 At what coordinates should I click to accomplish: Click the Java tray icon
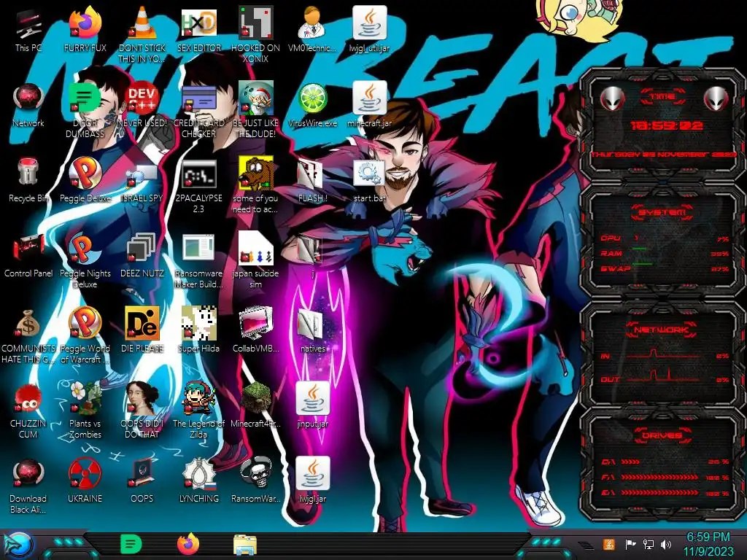coord(609,544)
